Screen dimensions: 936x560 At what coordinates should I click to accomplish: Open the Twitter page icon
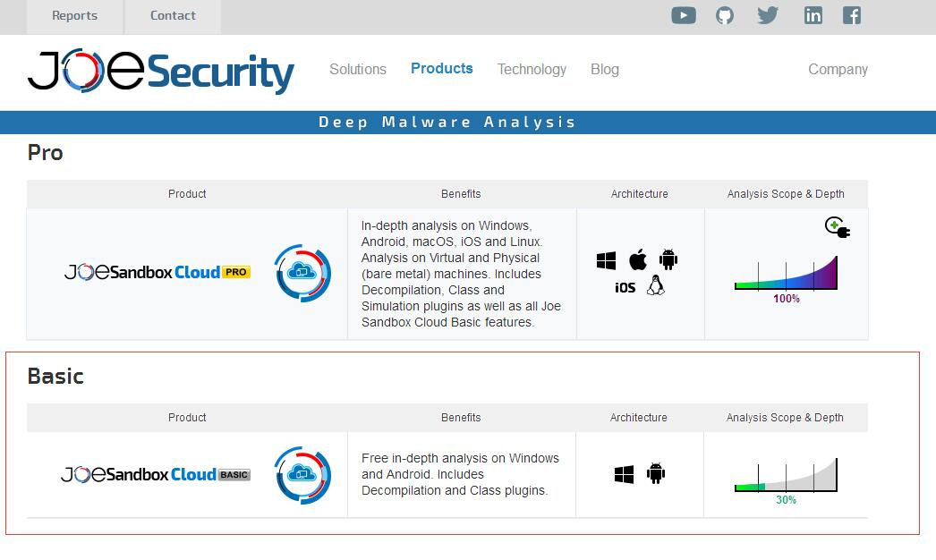coord(768,15)
